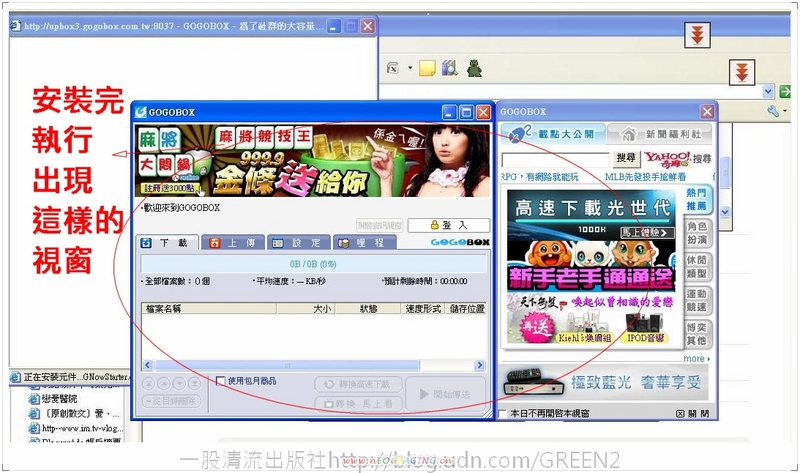
Task: Click the 大小 column header
Action: pos(306,308)
